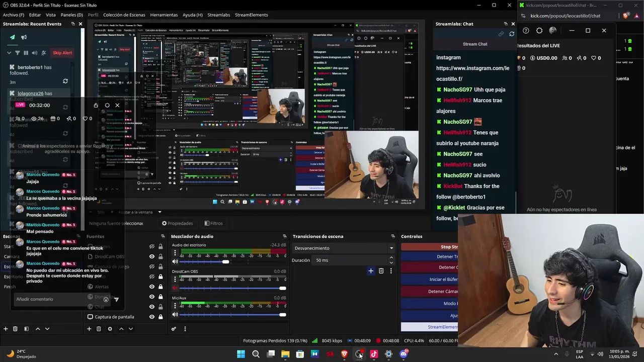Open scene filters icon in Escenas toolbar

(26, 329)
